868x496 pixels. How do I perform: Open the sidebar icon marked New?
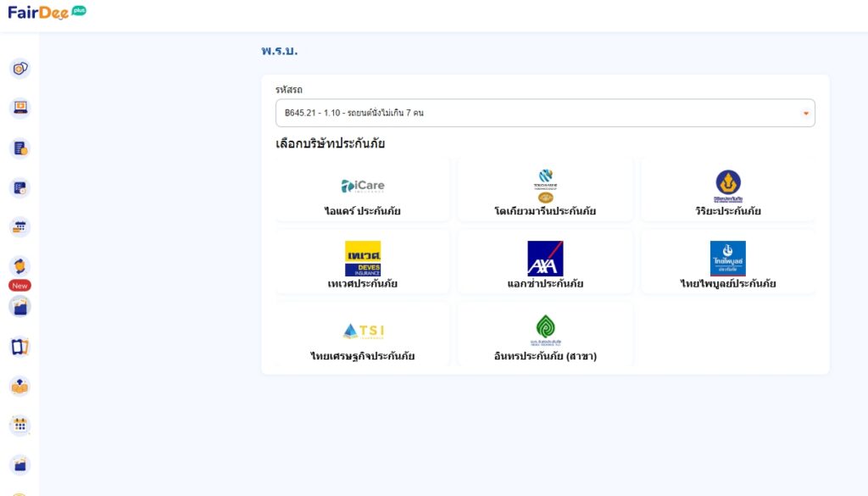(19, 268)
